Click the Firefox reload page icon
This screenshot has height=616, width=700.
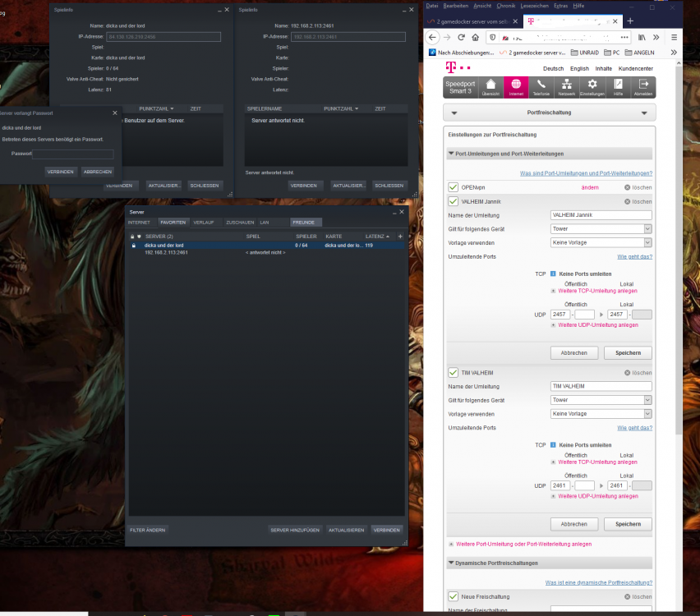point(461,38)
